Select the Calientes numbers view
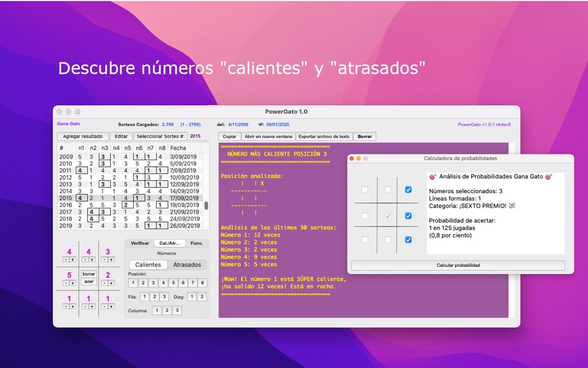 point(148,265)
